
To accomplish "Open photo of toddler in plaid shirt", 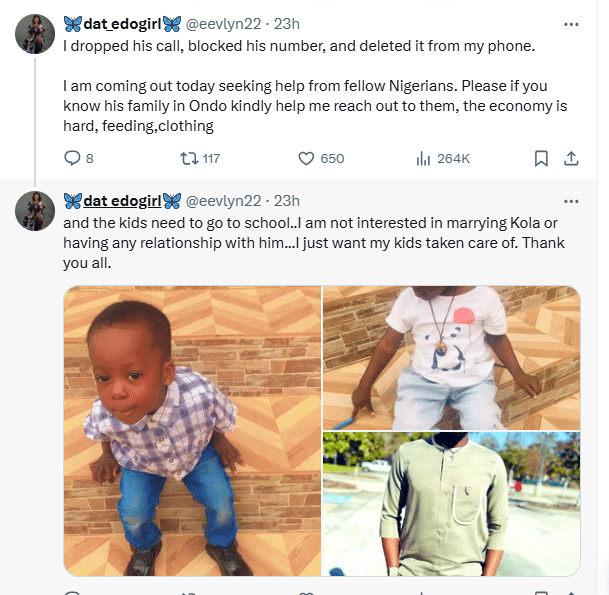I will [x=192, y=431].
